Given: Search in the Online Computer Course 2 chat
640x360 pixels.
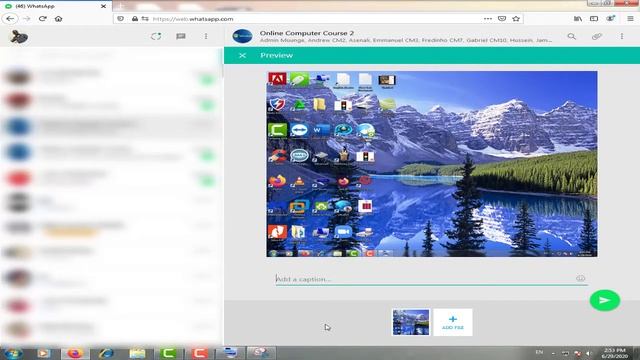Looking at the screenshot, I should pos(571,36).
